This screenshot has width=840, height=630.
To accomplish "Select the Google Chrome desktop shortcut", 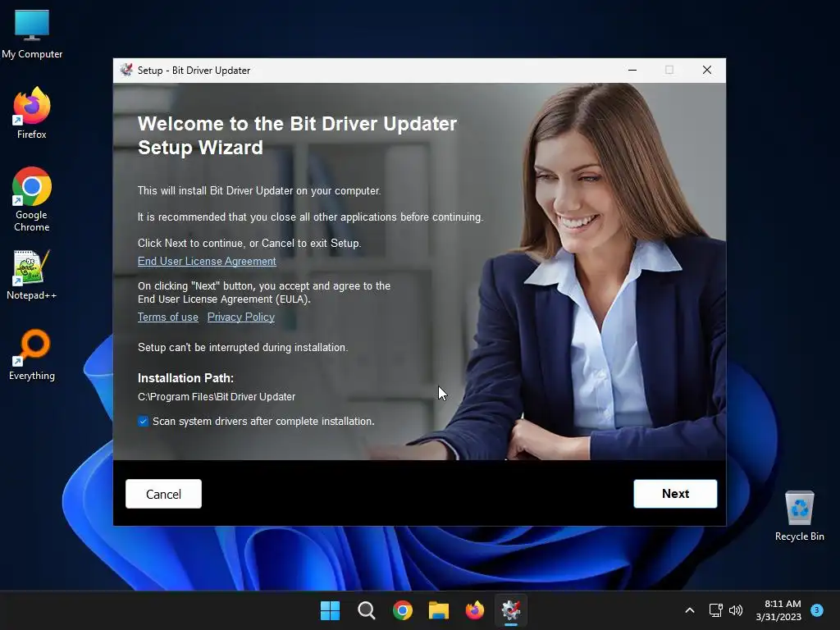I will pyautogui.click(x=32, y=199).
